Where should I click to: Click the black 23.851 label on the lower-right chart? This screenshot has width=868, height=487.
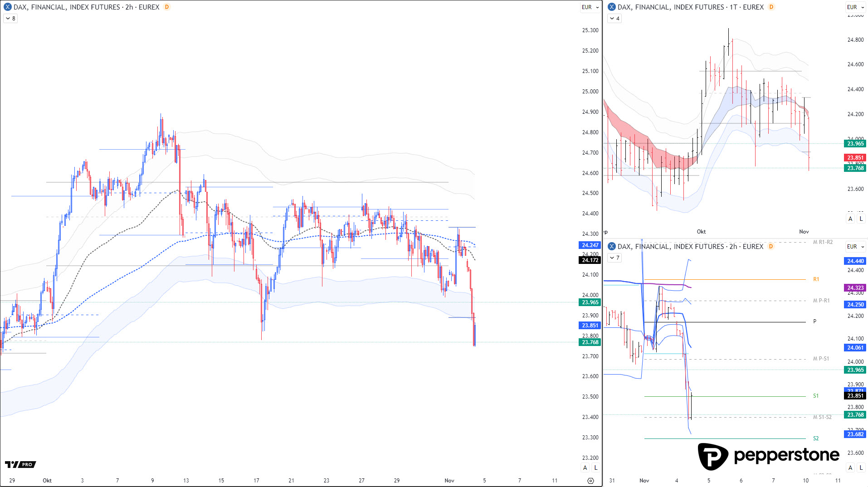tap(855, 396)
